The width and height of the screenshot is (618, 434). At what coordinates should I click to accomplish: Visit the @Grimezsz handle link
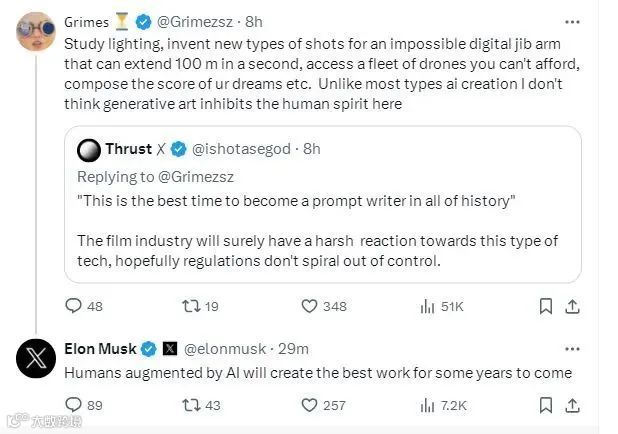pyautogui.click(x=201, y=21)
